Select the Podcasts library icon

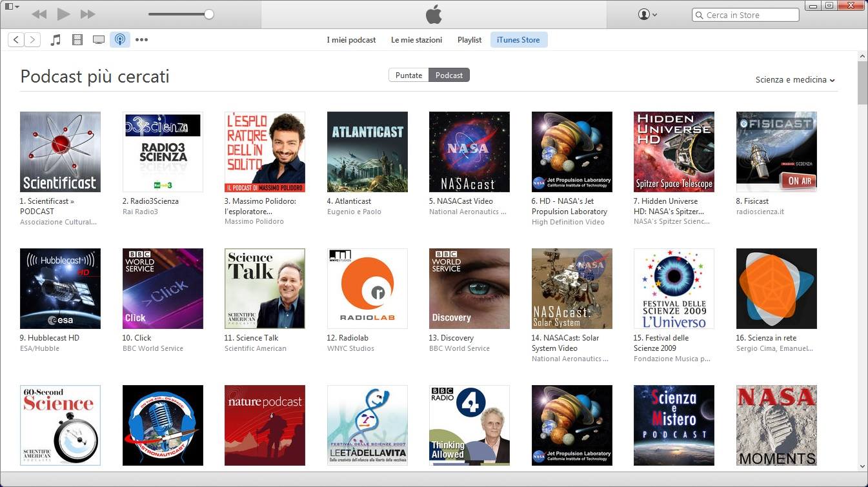point(120,40)
